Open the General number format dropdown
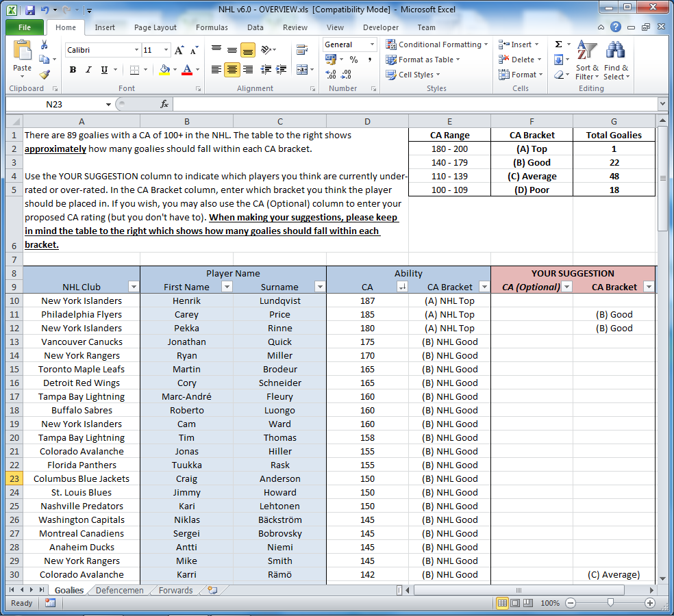674x616 pixels. click(372, 44)
